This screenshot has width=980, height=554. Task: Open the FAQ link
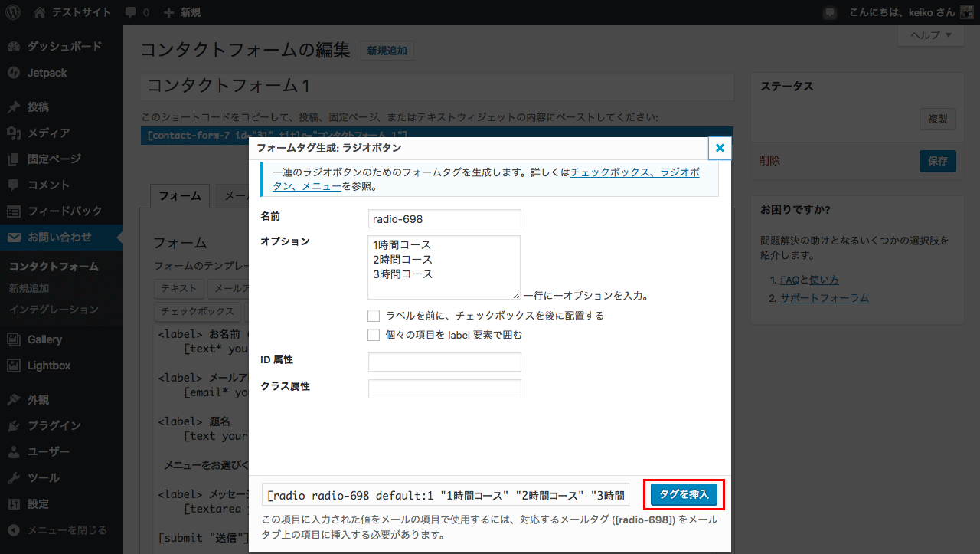click(789, 280)
